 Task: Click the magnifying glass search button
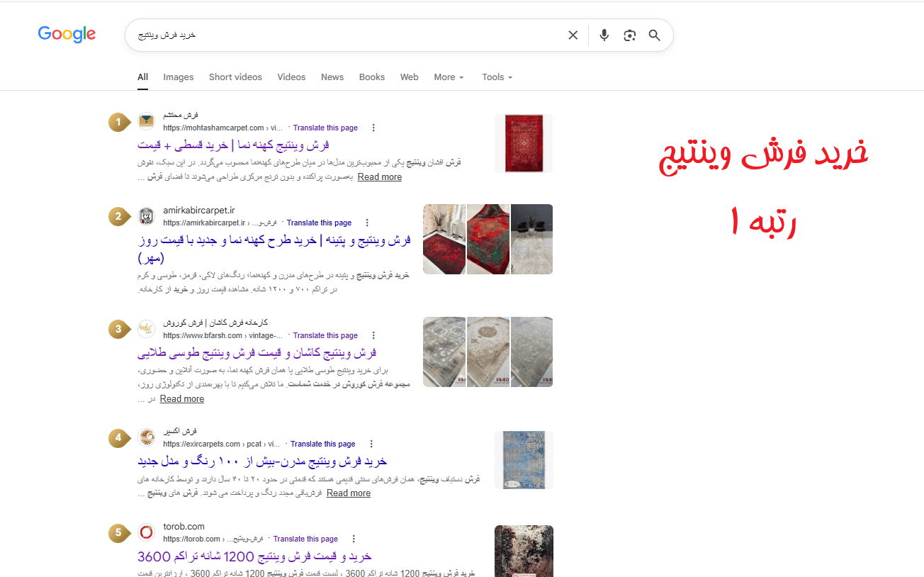pyautogui.click(x=654, y=35)
